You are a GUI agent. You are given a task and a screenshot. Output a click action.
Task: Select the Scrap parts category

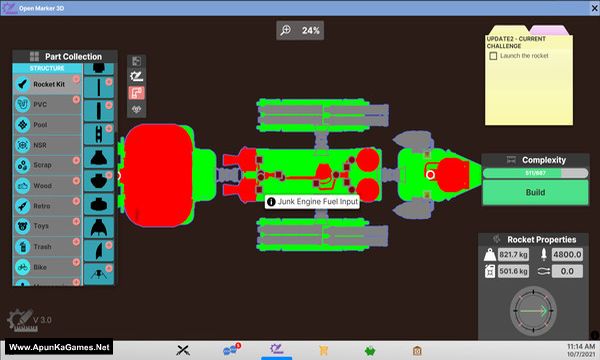[x=47, y=165]
